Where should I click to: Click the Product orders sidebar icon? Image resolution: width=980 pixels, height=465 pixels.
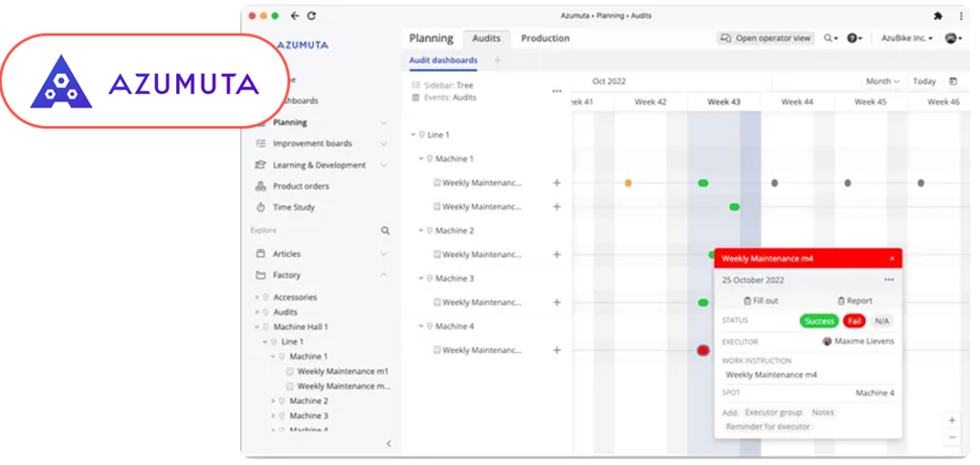pos(261,187)
